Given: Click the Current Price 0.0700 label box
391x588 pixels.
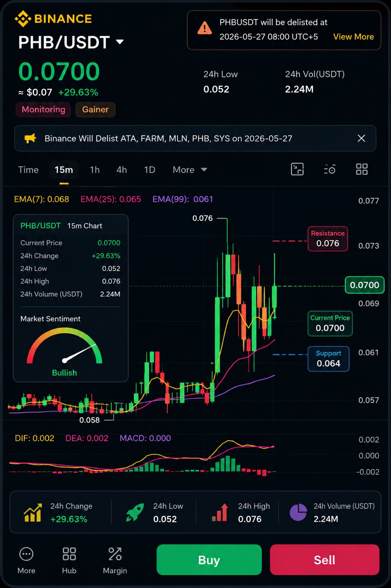Looking at the screenshot, I should (x=330, y=323).
